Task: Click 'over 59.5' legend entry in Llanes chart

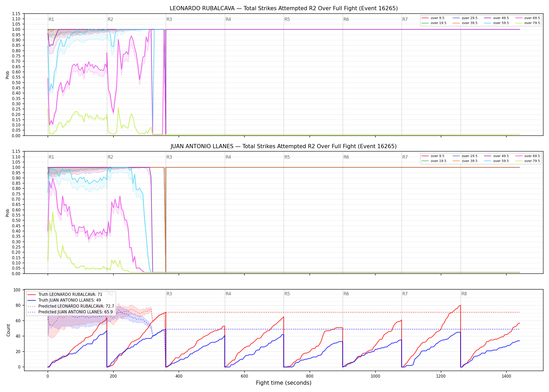Action: pyautogui.click(x=496, y=161)
